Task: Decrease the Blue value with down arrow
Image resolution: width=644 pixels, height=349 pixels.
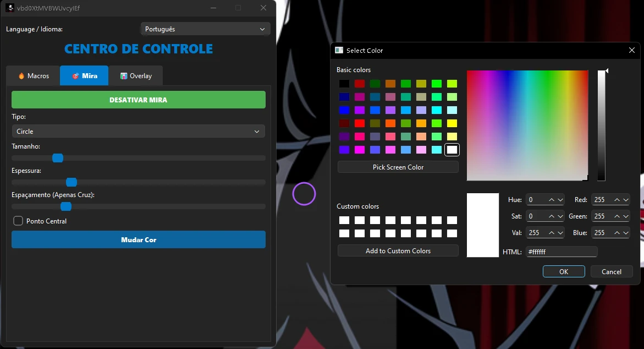Action: pos(626,233)
